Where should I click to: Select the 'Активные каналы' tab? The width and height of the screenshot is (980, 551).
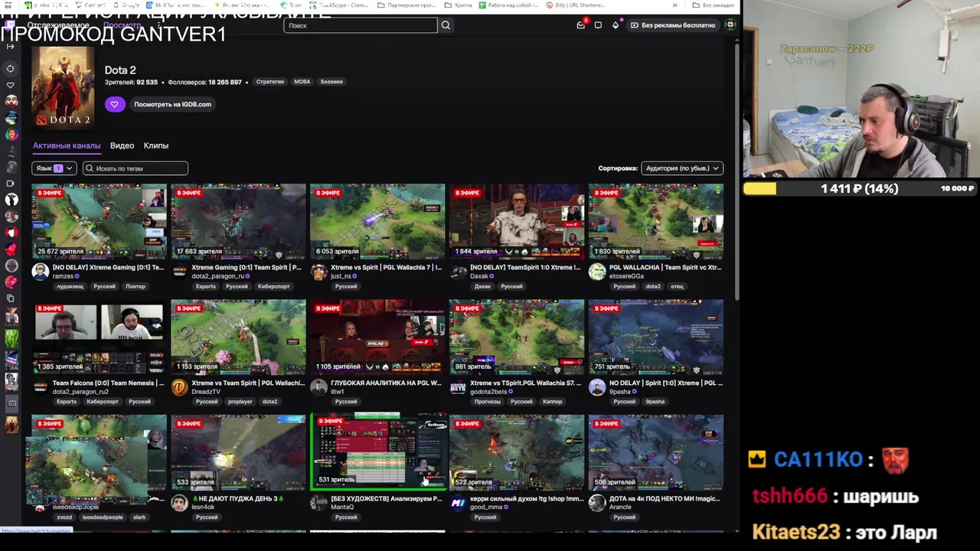pyautogui.click(x=67, y=145)
